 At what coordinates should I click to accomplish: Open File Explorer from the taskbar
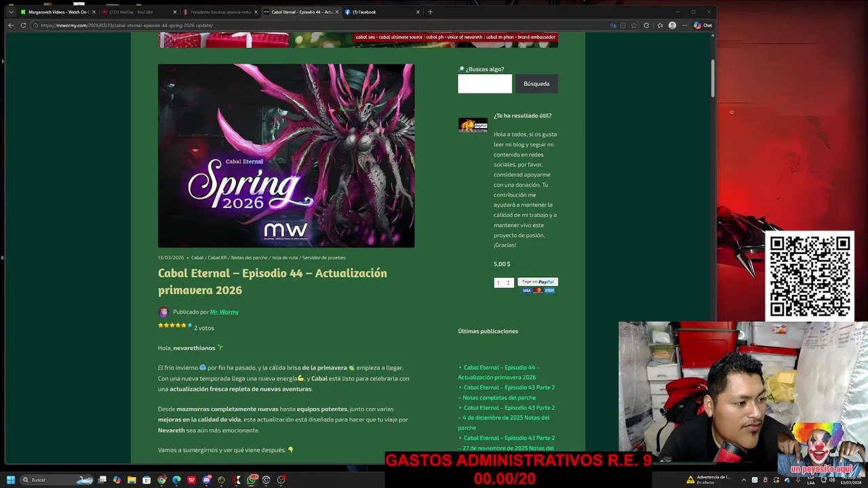tap(132, 480)
